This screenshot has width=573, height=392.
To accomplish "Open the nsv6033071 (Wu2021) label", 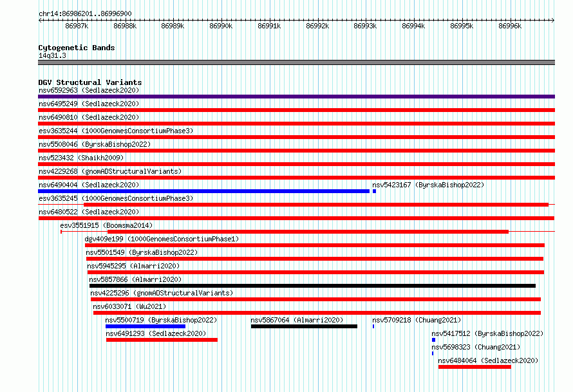I will pyautogui.click(x=129, y=306).
